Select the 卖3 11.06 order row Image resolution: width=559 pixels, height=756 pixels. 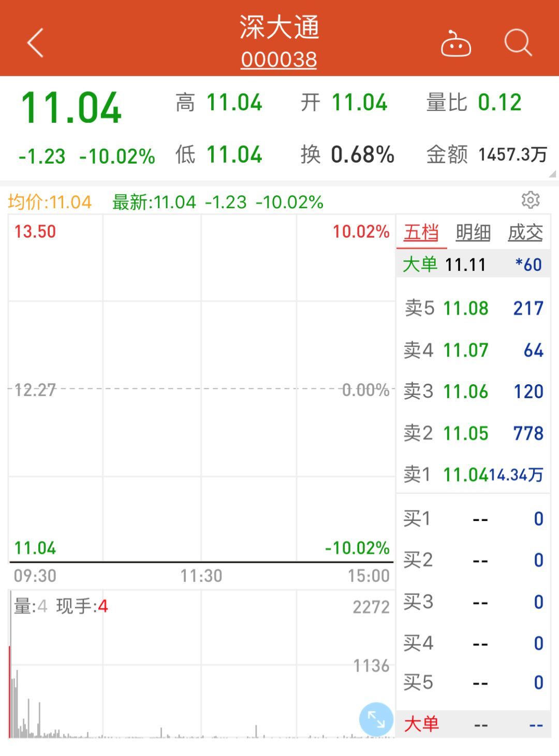[x=473, y=391]
